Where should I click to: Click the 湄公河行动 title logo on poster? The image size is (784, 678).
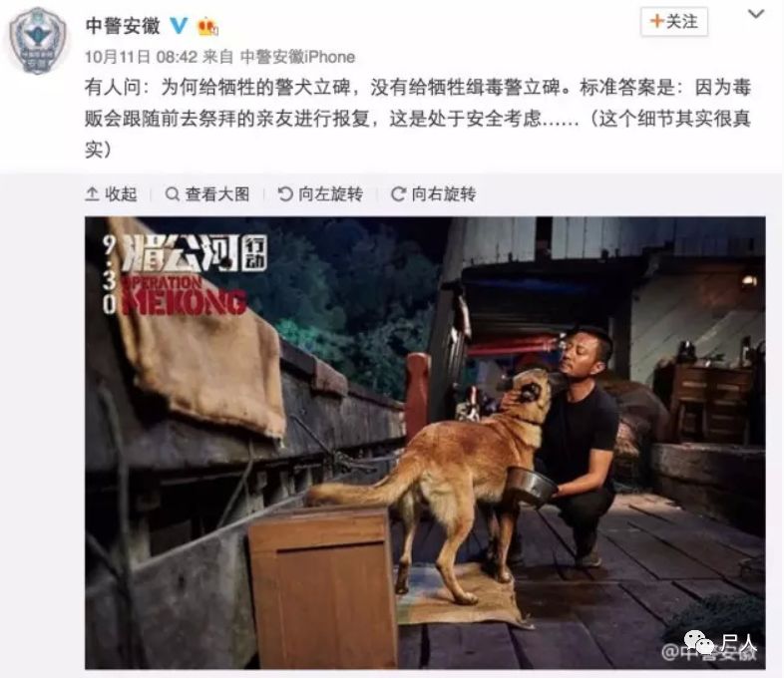[x=186, y=274]
